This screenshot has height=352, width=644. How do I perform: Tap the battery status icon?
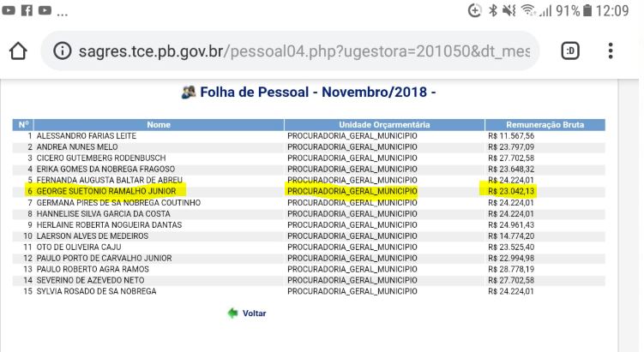click(587, 10)
